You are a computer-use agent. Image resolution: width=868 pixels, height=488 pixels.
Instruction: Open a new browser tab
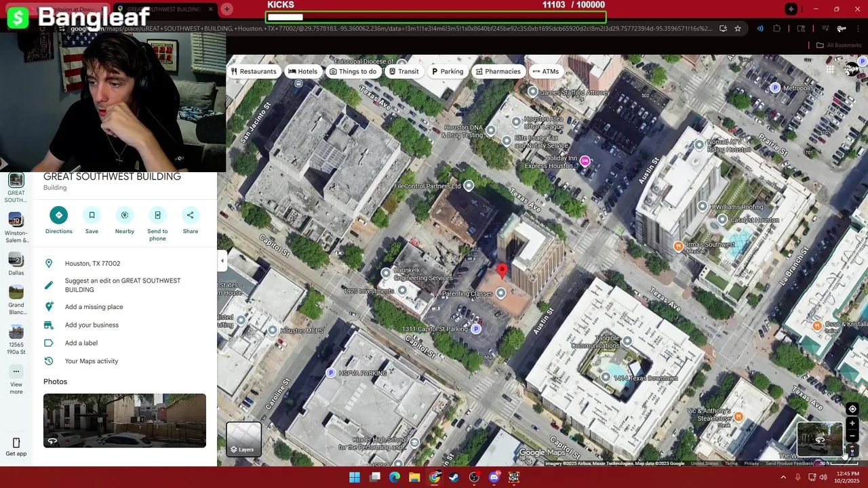(x=227, y=9)
